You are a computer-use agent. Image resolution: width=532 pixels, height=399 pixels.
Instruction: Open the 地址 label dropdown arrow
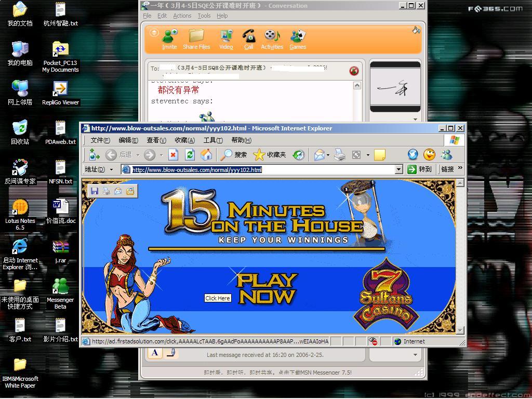pyautogui.click(x=111, y=169)
